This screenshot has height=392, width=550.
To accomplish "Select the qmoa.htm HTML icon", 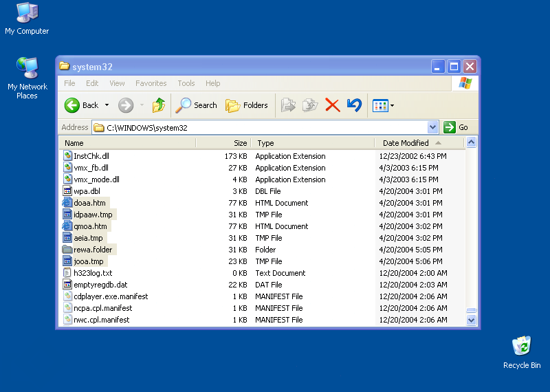I will point(67,226).
